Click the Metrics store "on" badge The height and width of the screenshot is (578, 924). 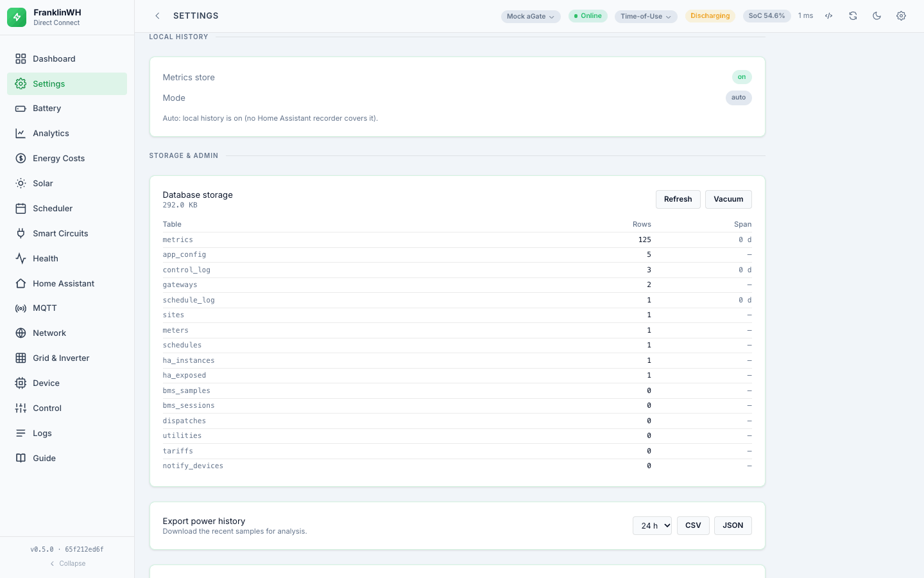(742, 77)
